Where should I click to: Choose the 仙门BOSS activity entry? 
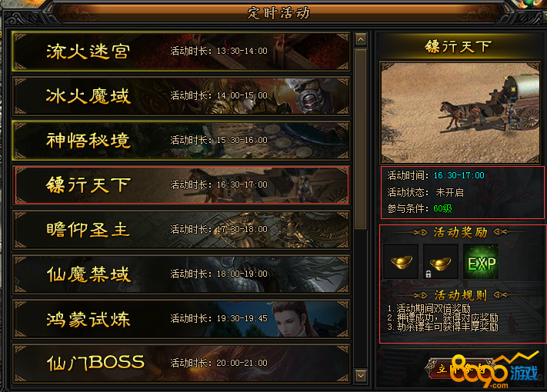(x=181, y=364)
